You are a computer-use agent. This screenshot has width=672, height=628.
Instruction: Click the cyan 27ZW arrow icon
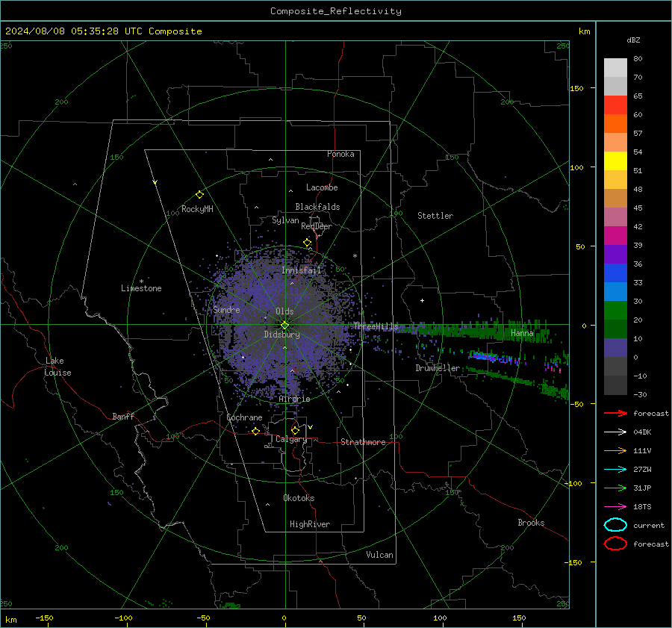615,470
